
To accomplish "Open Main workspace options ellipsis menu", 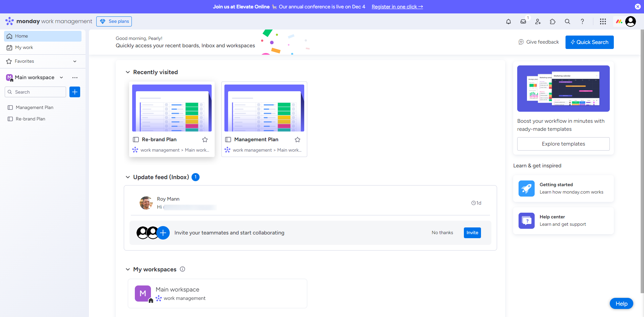I will point(75,77).
